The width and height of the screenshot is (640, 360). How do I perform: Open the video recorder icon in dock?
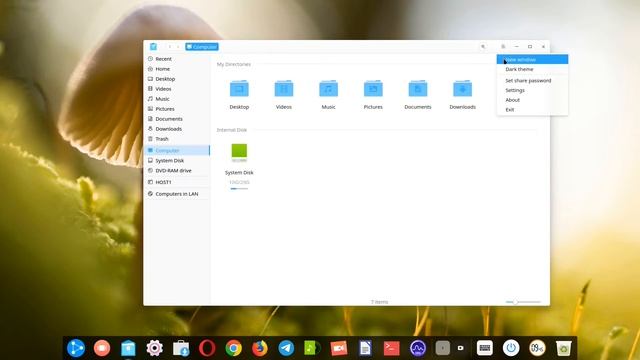tap(339, 348)
